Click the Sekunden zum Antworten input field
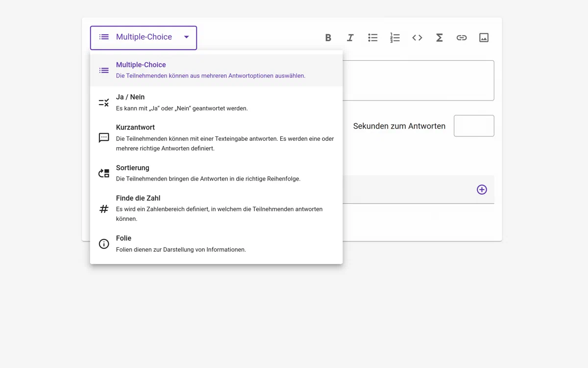Viewport: 588px width, 368px height. (473, 126)
